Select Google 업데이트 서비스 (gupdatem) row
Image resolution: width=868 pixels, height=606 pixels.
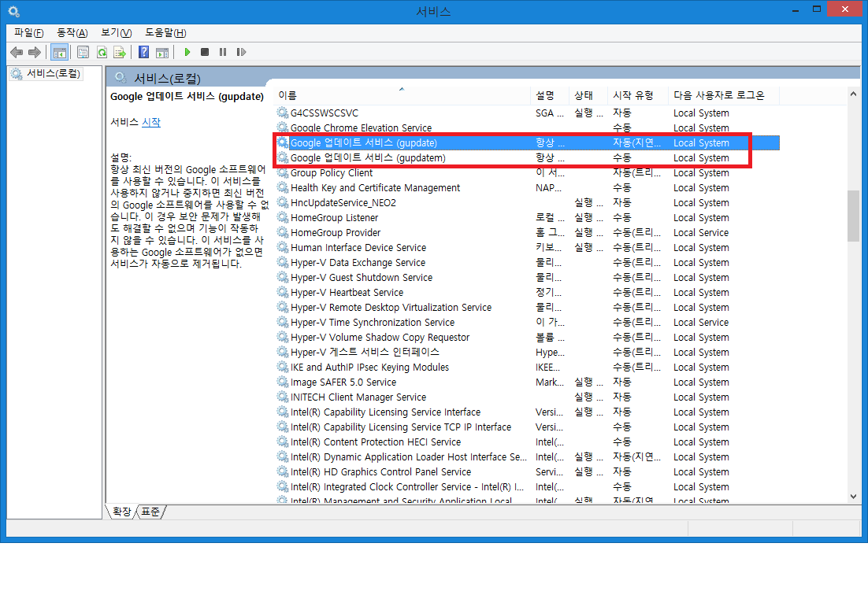pos(528,157)
